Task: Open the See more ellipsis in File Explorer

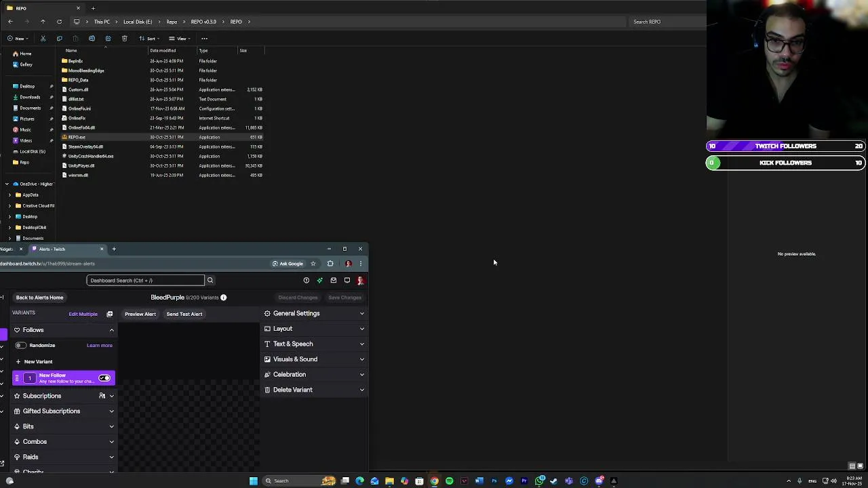Action: tap(204, 39)
